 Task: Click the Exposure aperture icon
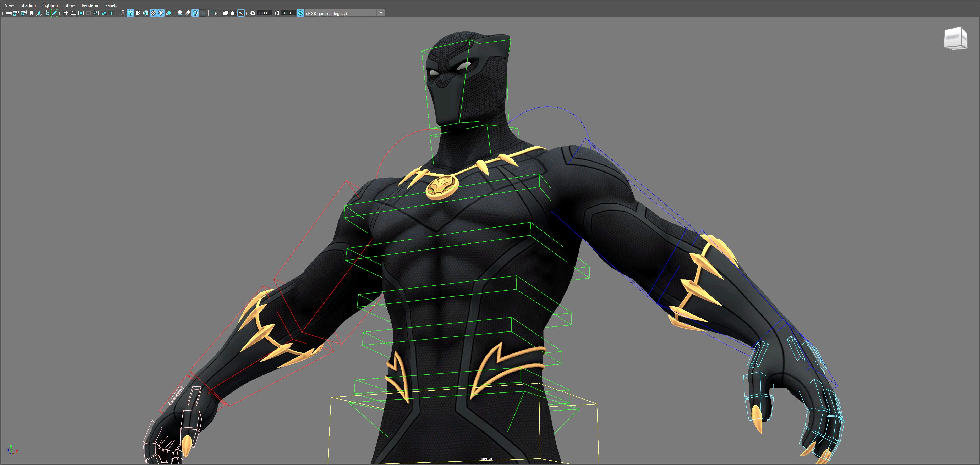point(253,13)
